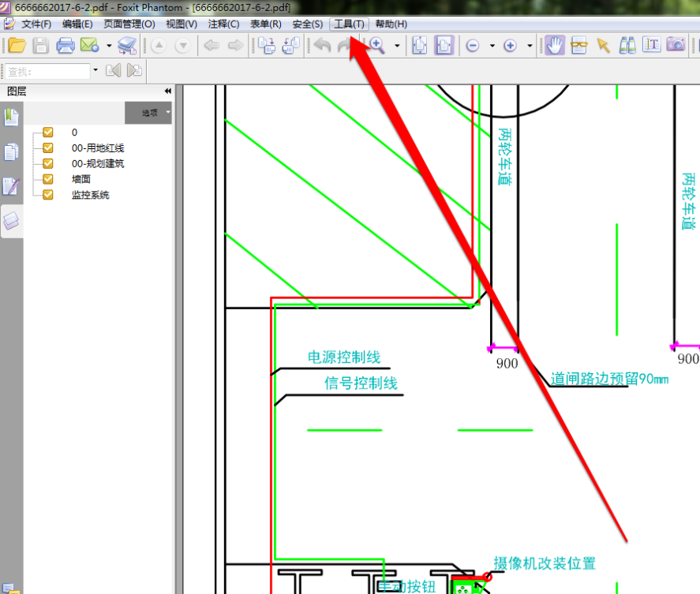Click the Print icon in toolbar
This screenshot has height=594, width=700.
coord(65,45)
